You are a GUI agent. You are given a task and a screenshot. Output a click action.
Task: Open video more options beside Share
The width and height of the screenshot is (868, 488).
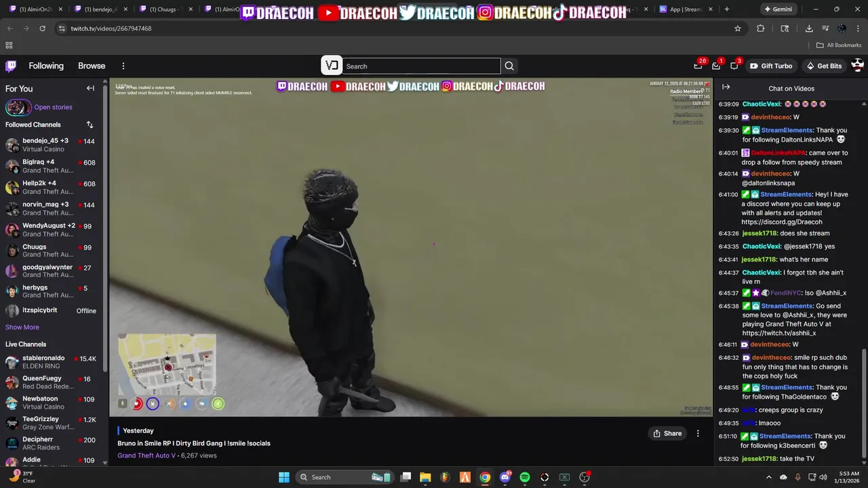pos(698,434)
